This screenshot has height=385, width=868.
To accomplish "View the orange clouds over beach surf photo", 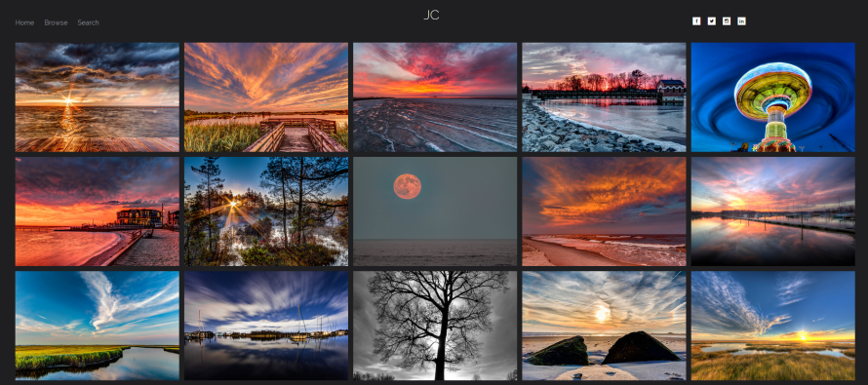I will click(x=604, y=212).
